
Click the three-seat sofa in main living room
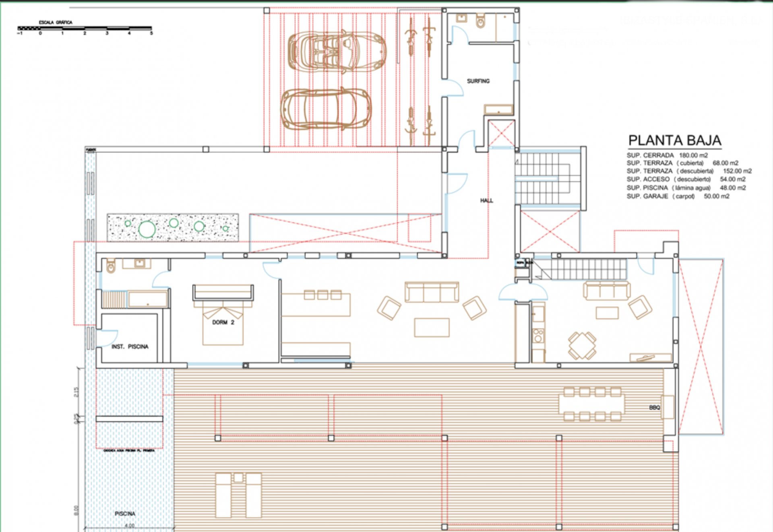click(x=432, y=292)
